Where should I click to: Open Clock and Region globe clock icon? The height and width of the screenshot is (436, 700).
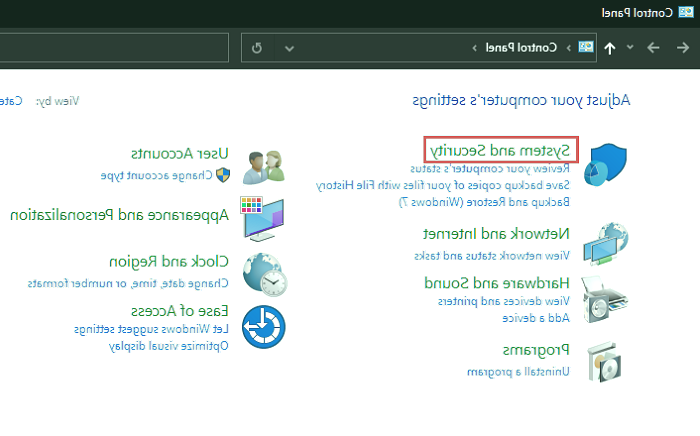(x=265, y=274)
